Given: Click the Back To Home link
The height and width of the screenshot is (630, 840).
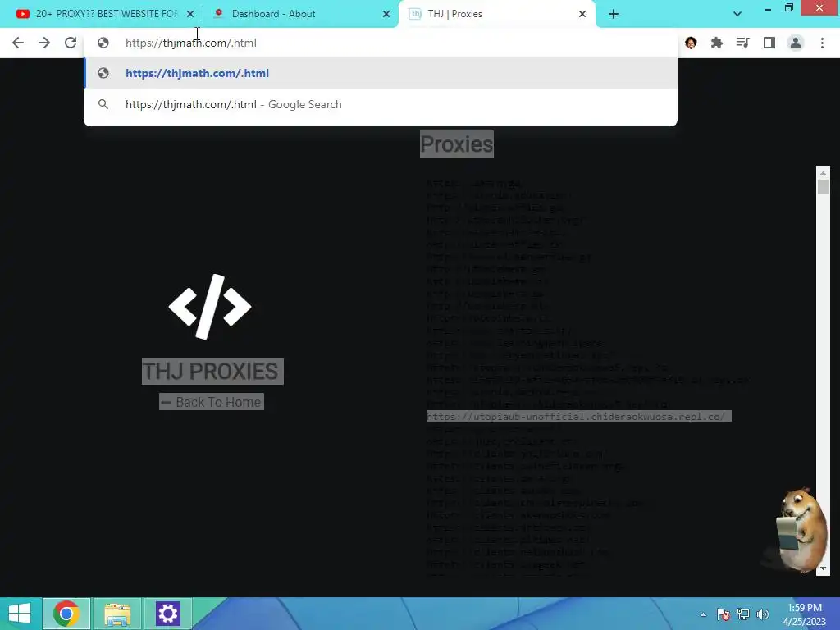Looking at the screenshot, I should click(x=212, y=402).
